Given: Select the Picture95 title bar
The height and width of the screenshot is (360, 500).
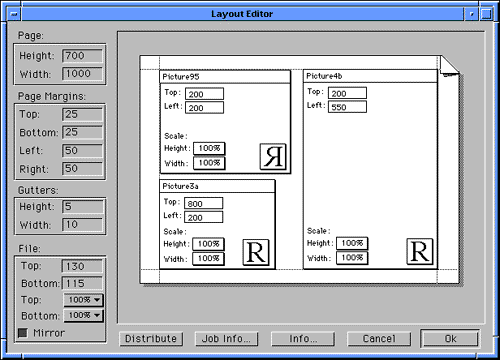Looking at the screenshot, I should coord(225,77).
